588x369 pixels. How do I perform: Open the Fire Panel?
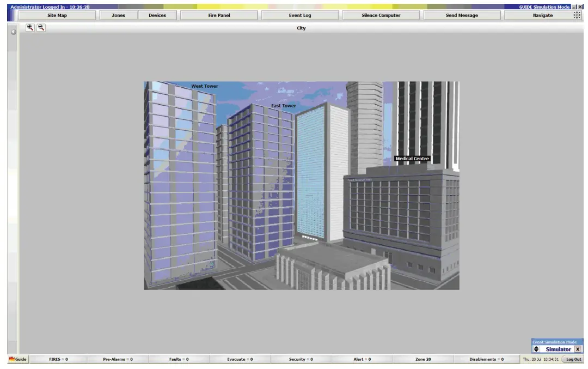pyautogui.click(x=218, y=15)
